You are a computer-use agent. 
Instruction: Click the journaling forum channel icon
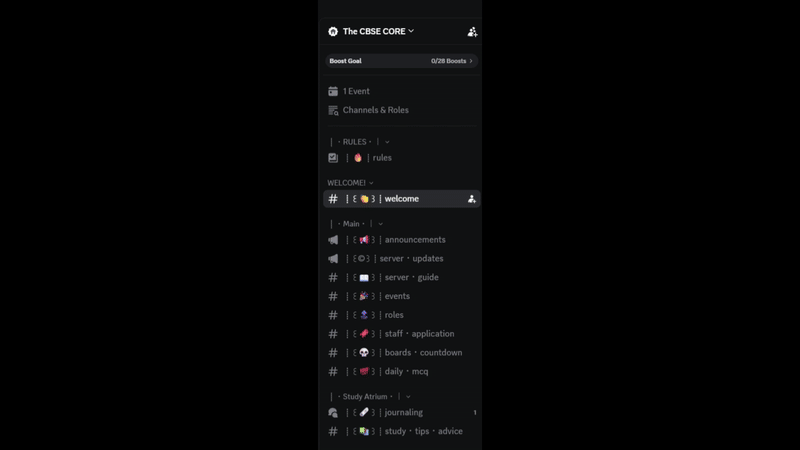coord(333,412)
